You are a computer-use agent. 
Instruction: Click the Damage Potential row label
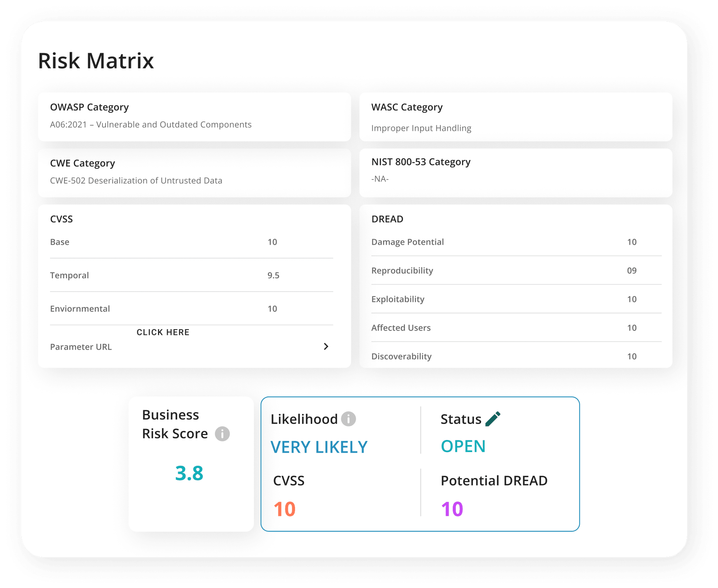[407, 242]
